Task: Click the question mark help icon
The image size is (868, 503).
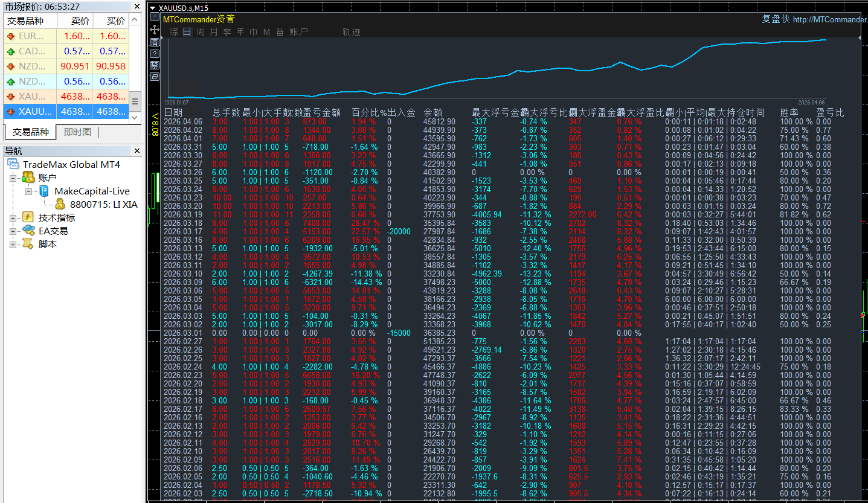Action: pos(155,54)
